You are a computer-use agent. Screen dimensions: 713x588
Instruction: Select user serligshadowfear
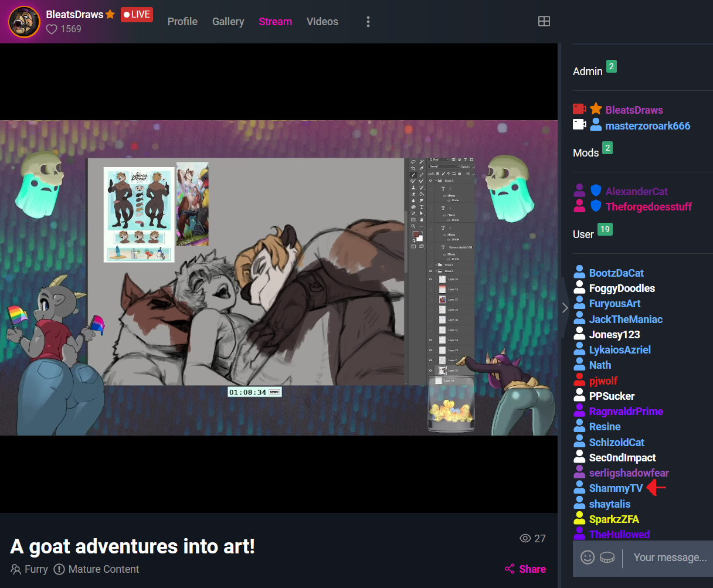(x=629, y=473)
